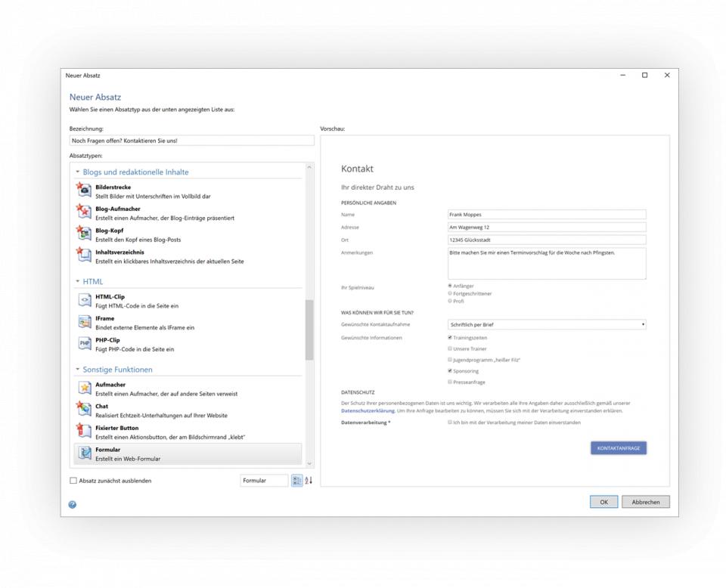Click the Datenschutzerklärung link
The width and height of the screenshot is (726, 588).
(x=370, y=412)
